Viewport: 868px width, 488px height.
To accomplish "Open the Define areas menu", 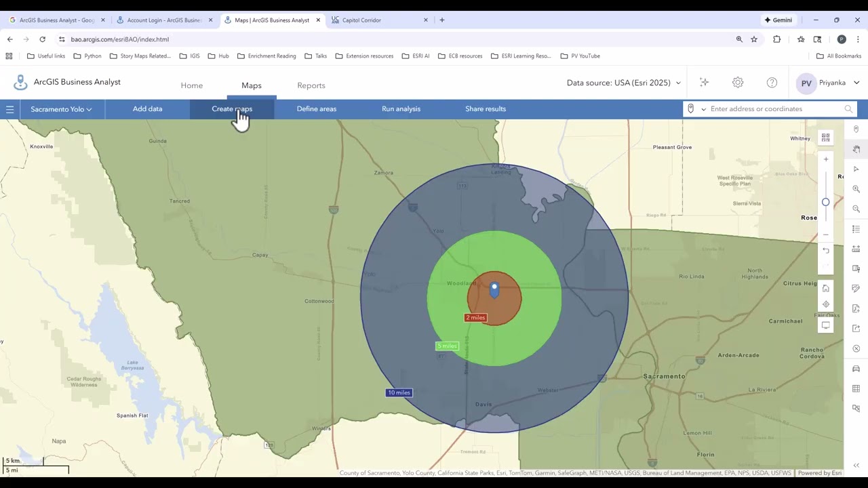I will (x=317, y=109).
